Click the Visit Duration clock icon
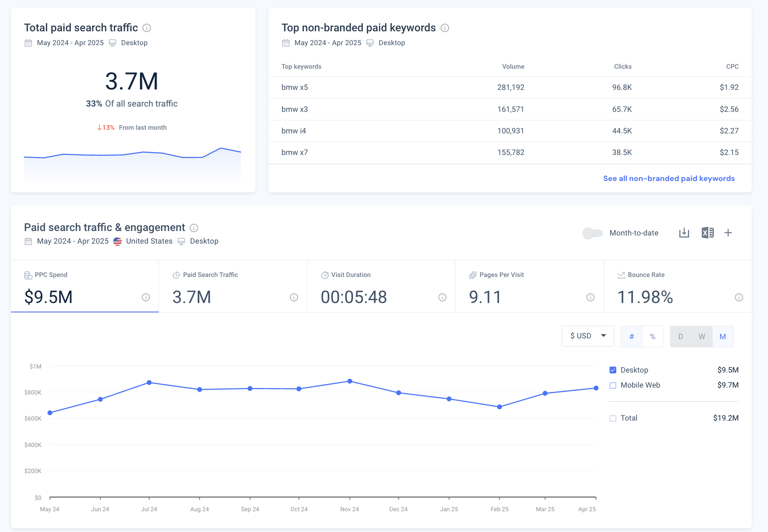 (325, 275)
